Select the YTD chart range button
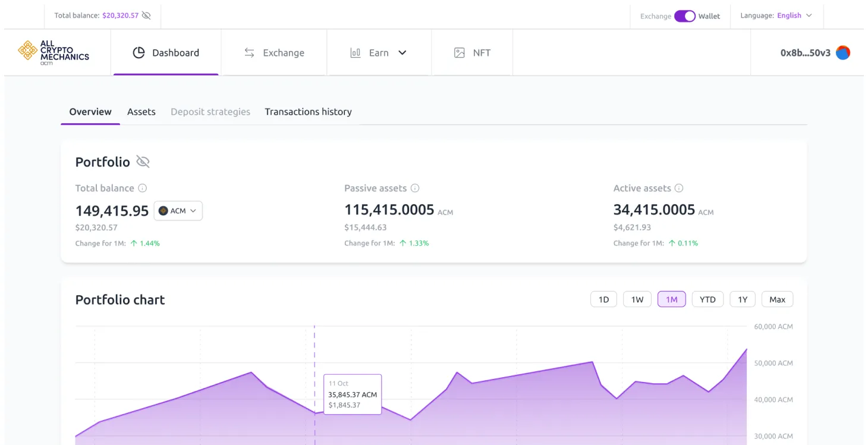Viewport: 868px width, 445px height. (707, 299)
